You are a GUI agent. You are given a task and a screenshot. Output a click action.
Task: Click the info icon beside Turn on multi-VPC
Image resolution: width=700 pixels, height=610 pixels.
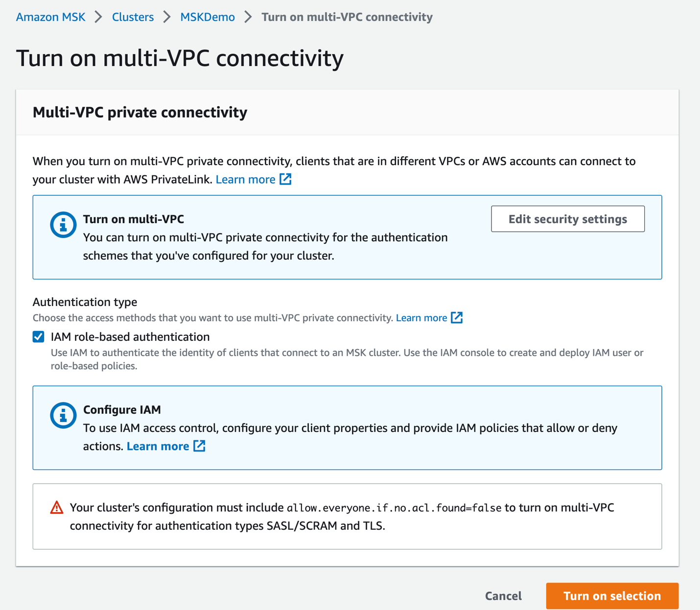(x=63, y=225)
